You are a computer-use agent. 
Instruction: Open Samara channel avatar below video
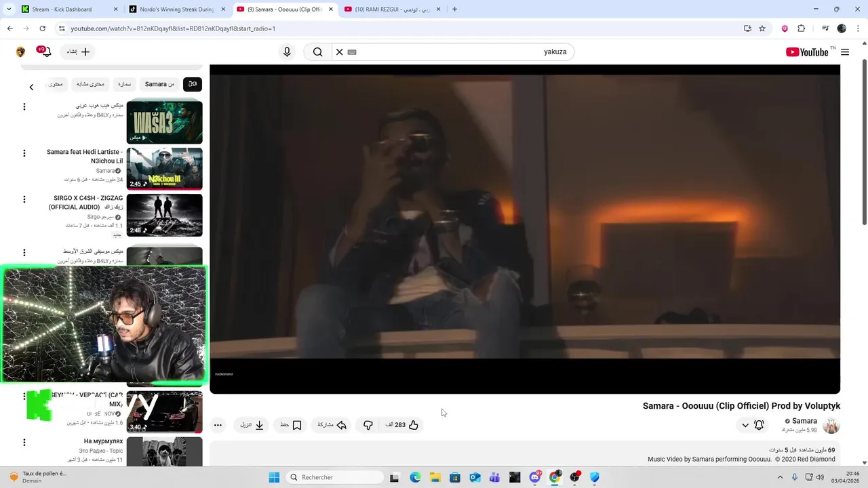pos(831,426)
